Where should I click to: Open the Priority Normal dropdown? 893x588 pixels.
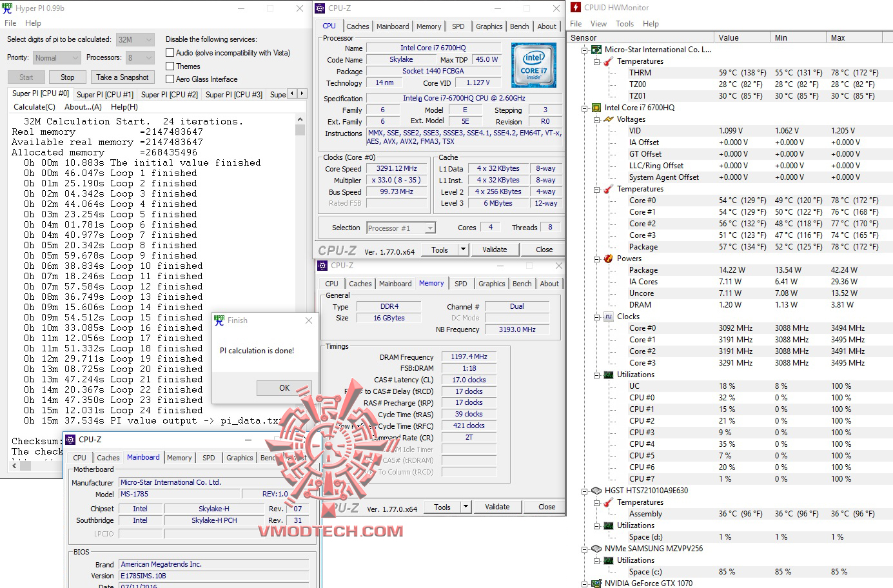click(x=57, y=57)
